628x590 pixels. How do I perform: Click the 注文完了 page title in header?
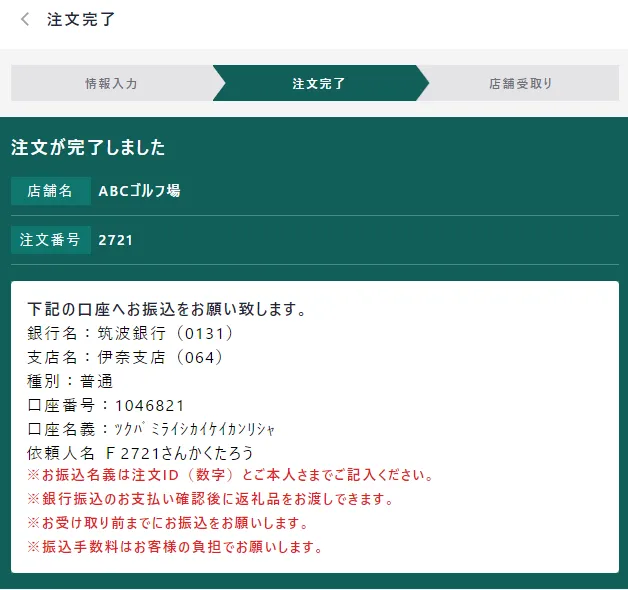coord(81,20)
